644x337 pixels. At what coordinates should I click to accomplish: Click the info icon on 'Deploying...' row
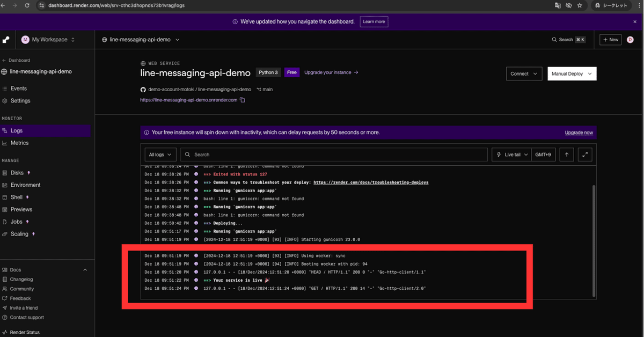[x=196, y=223]
